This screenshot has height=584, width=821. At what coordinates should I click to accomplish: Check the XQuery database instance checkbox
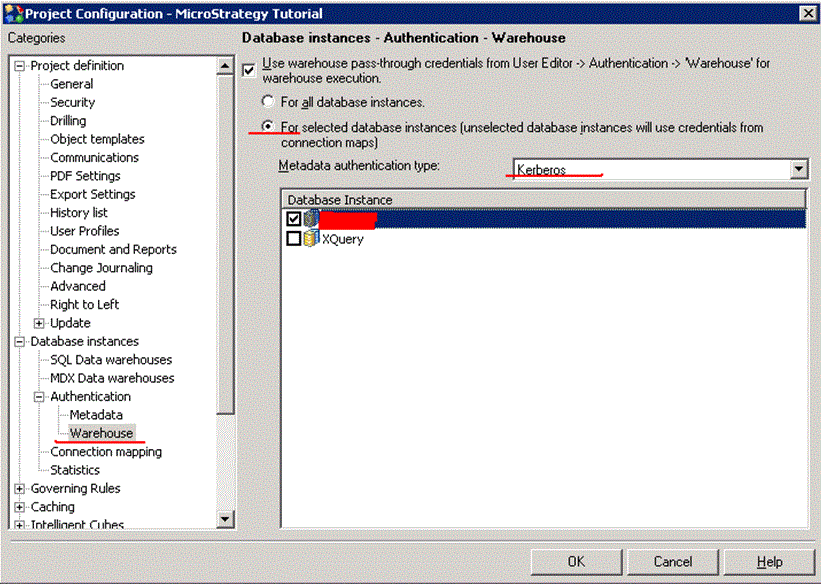coord(294,239)
